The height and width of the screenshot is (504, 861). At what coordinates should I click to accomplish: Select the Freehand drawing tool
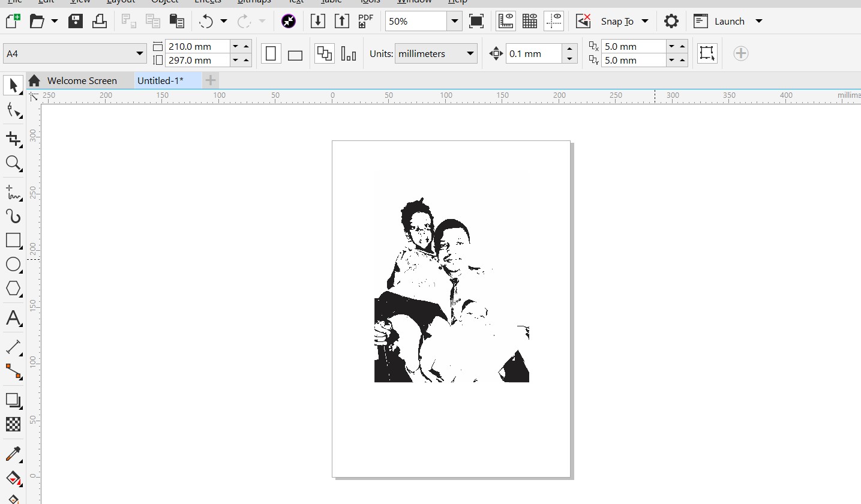tap(13, 193)
